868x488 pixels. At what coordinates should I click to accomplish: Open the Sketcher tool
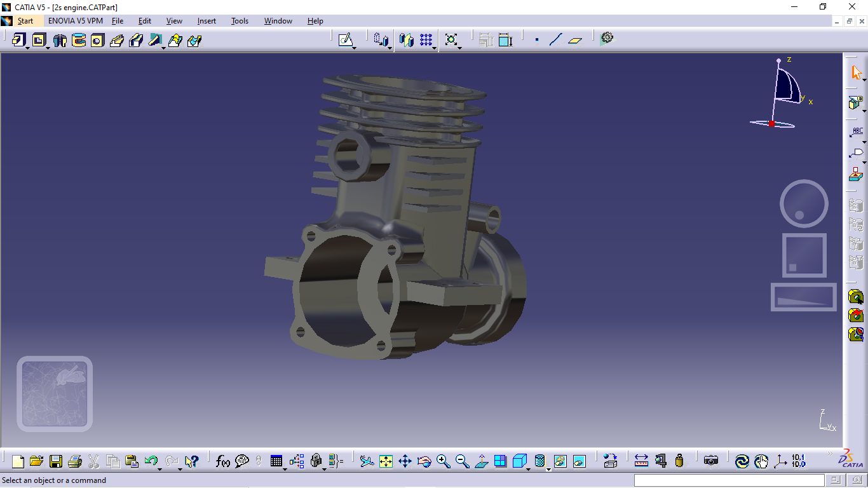click(x=346, y=39)
